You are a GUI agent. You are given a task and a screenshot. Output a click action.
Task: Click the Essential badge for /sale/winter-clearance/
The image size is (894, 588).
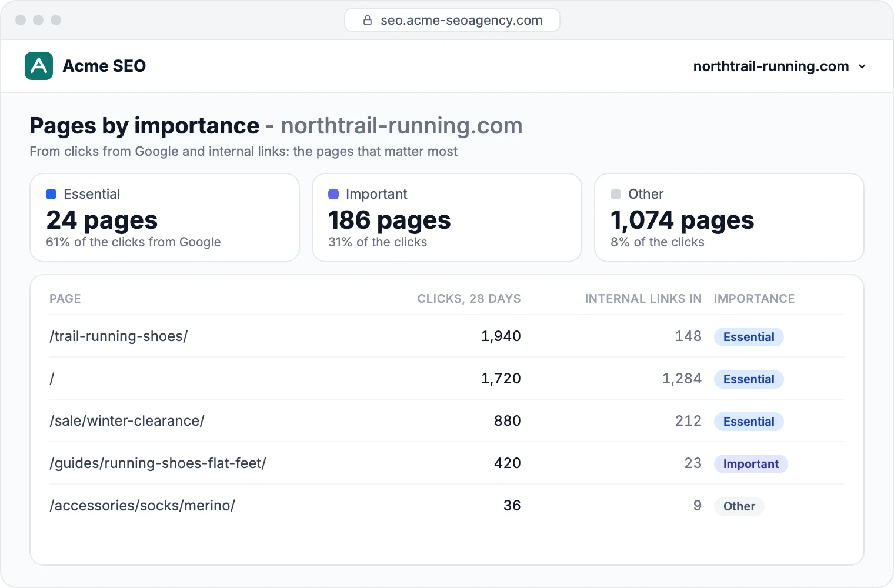[x=749, y=422]
